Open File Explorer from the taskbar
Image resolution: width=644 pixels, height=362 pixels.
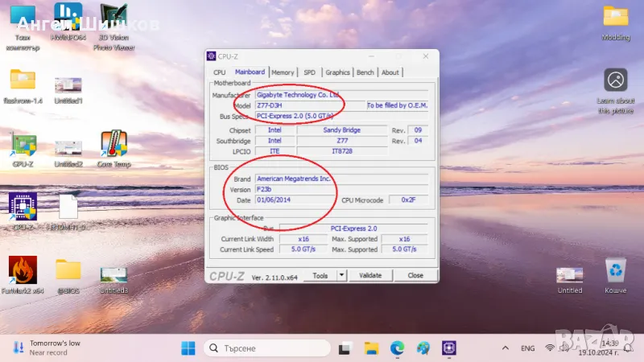click(371, 348)
